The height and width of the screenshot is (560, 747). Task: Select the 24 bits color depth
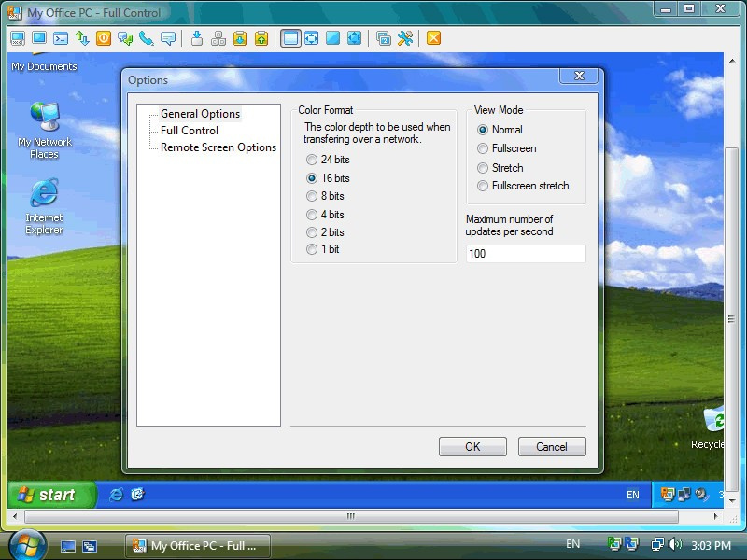click(x=329, y=160)
